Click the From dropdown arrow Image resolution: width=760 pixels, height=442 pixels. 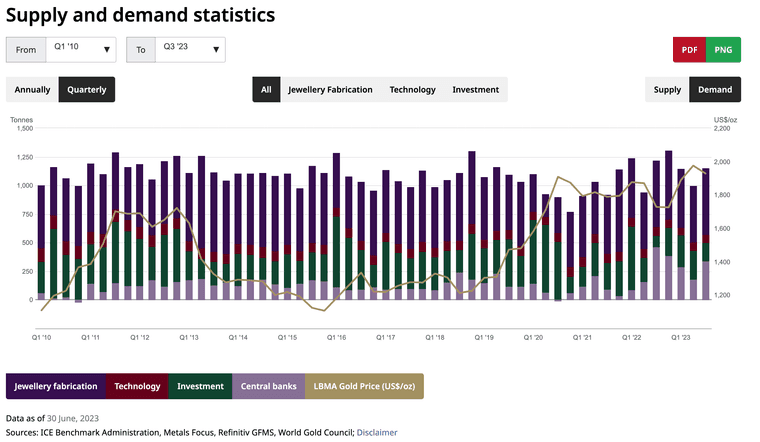[107, 49]
